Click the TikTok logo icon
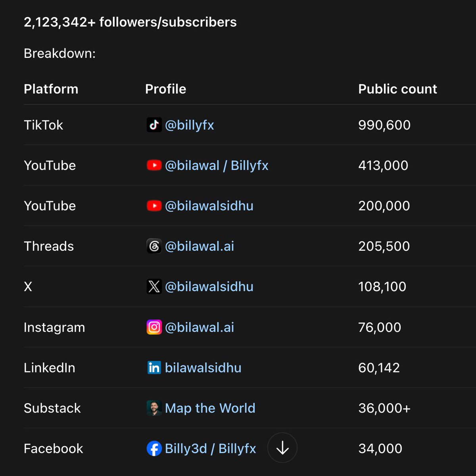476x476 pixels. [x=154, y=125]
